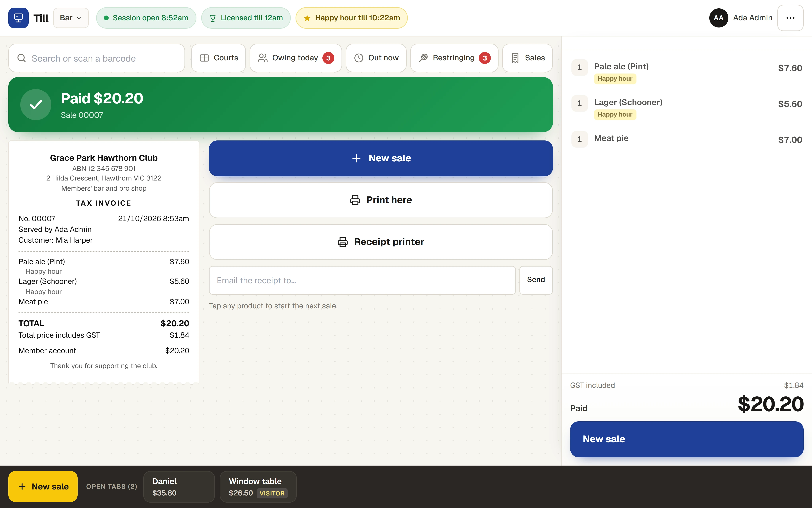812x508 pixels.
Task: Open the three-dot more options menu
Action: (790, 18)
